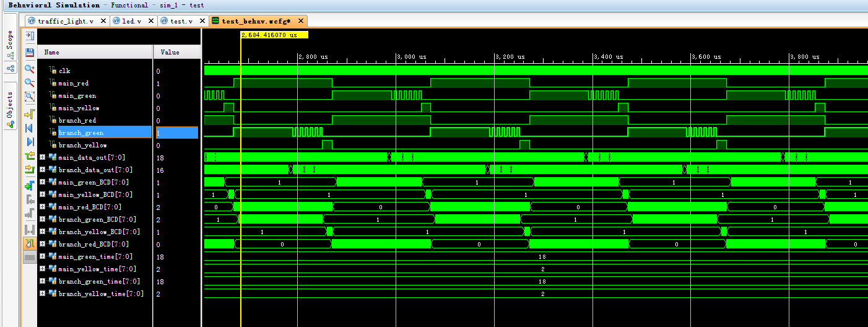Close the test_behav.wcfg tab
The image size is (868, 327).
point(300,20)
